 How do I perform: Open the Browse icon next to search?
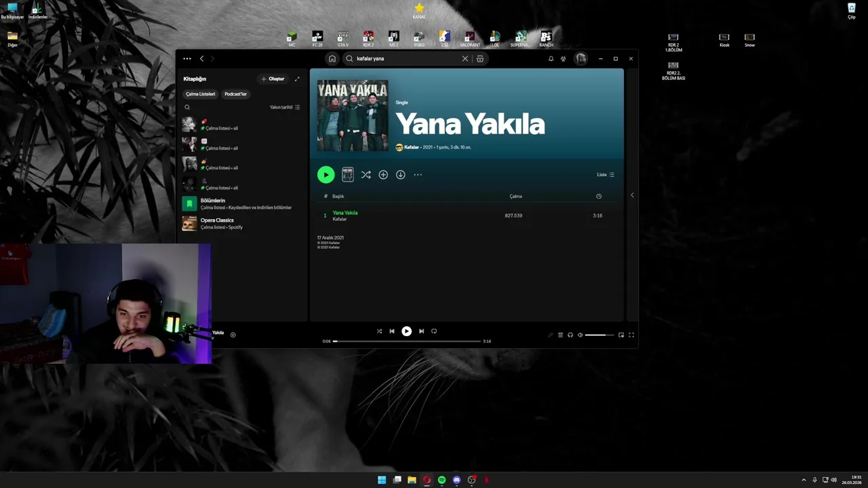tap(480, 58)
